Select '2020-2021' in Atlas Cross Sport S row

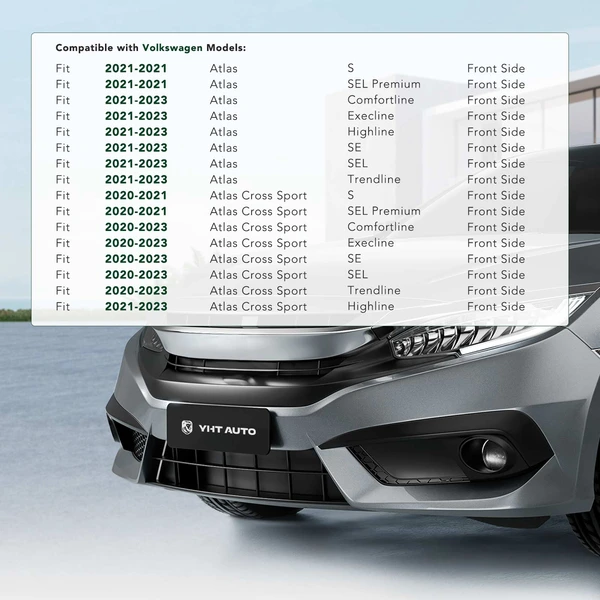(x=136, y=196)
